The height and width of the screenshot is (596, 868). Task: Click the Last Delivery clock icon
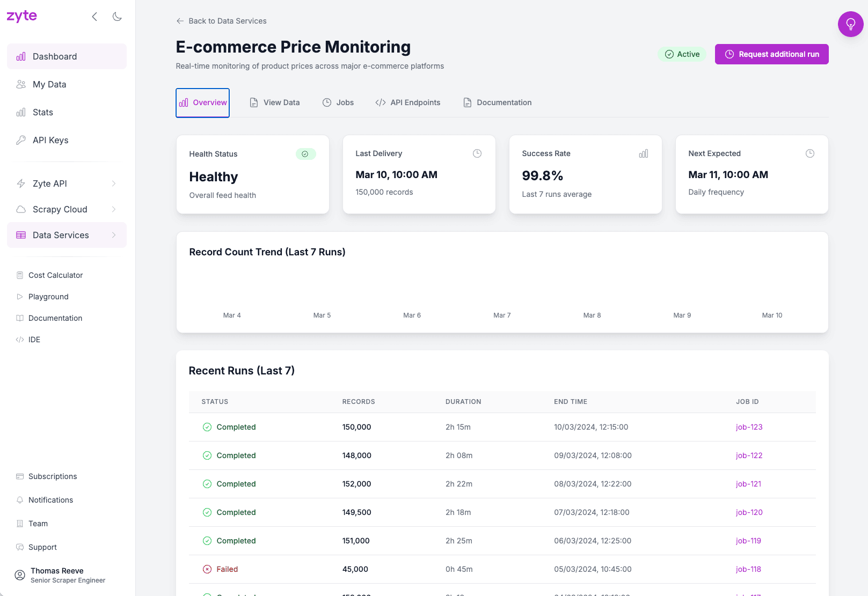(x=477, y=153)
